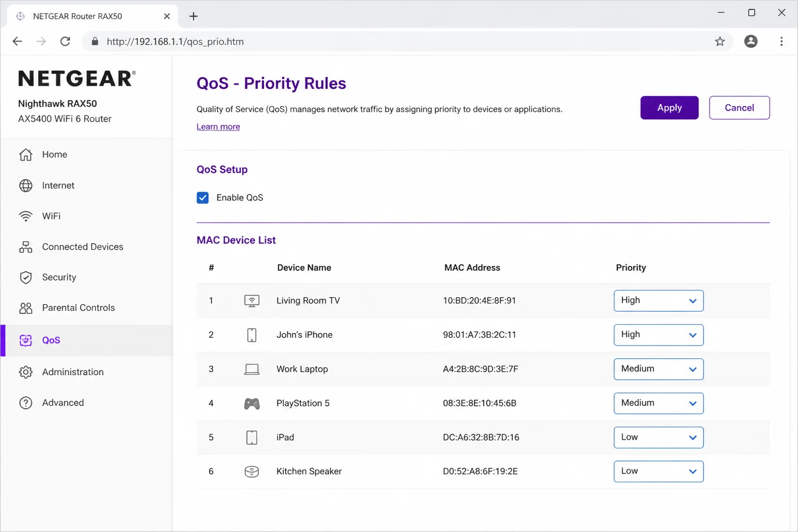Go back using the browser back arrow

(17, 42)
